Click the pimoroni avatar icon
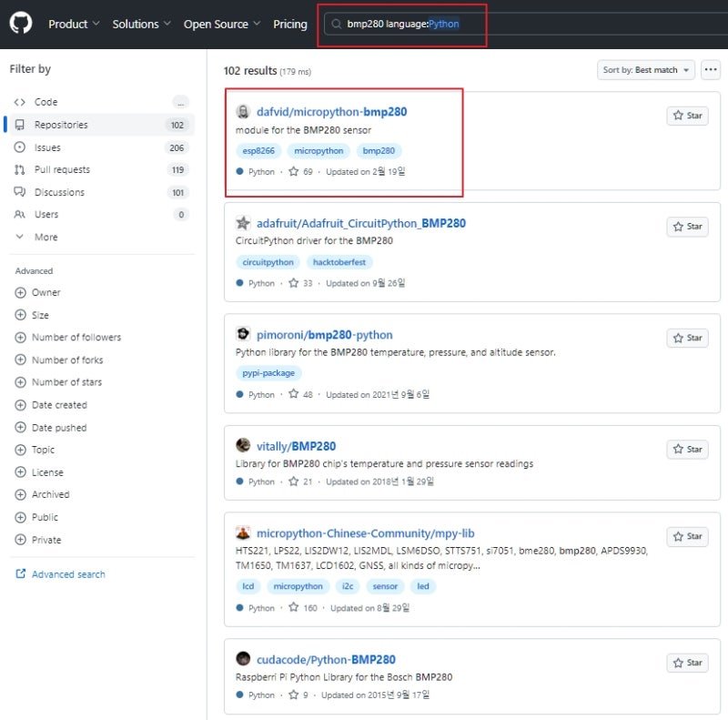The width and height of the screenshot is (728, 720). 243,334
